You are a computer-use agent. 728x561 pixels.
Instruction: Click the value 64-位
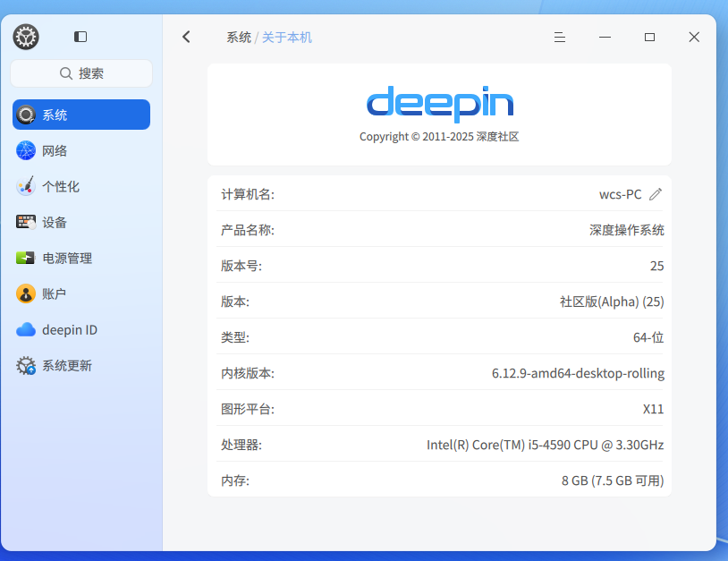pyautogui.click(x=648, y=337)
